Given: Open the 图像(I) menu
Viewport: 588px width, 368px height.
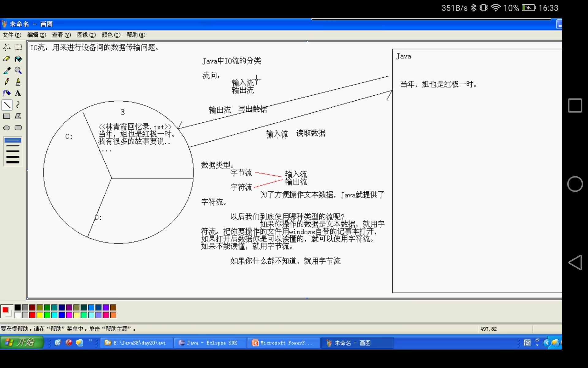Looking at the screenshot, I should (86, 35).
